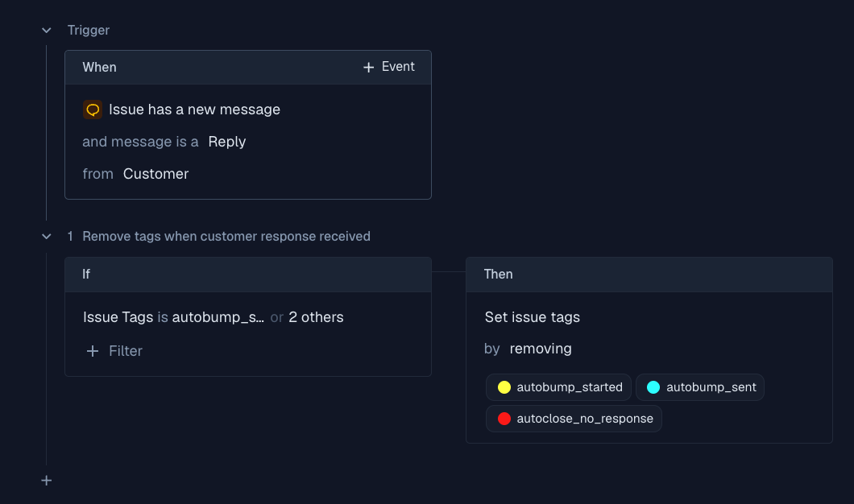Click the red autoclose_no_response color dot

504,419
